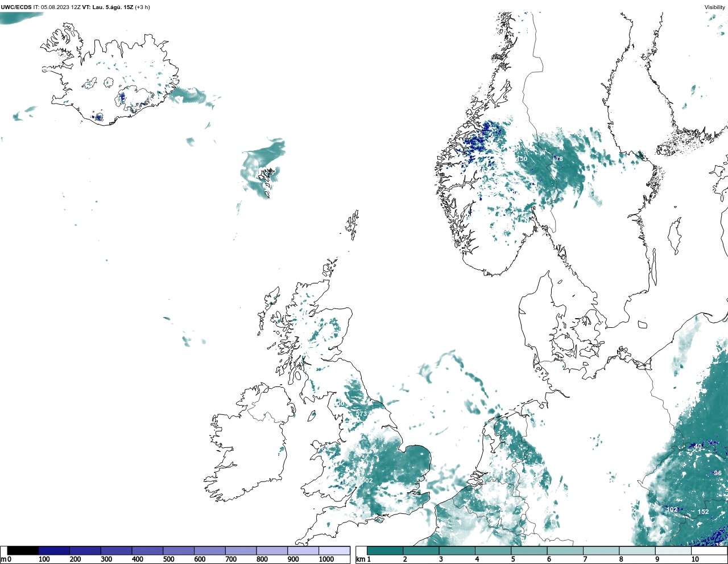
Task: Pick the 3–4 km legend swatch
Action: pyautogui.click(x=457, y=550)
